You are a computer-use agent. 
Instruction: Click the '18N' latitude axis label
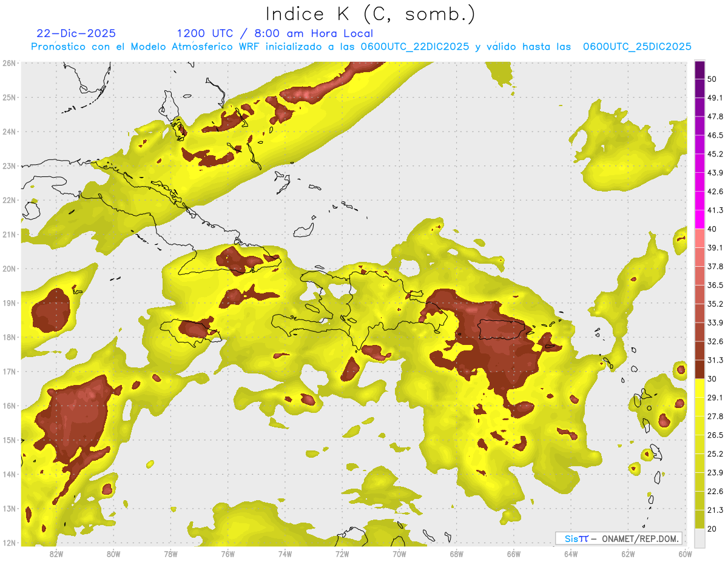coord(8,337)
